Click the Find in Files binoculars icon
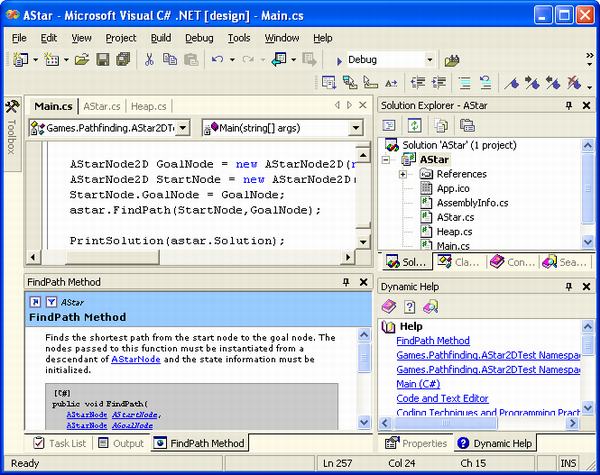 pos(452,60)
